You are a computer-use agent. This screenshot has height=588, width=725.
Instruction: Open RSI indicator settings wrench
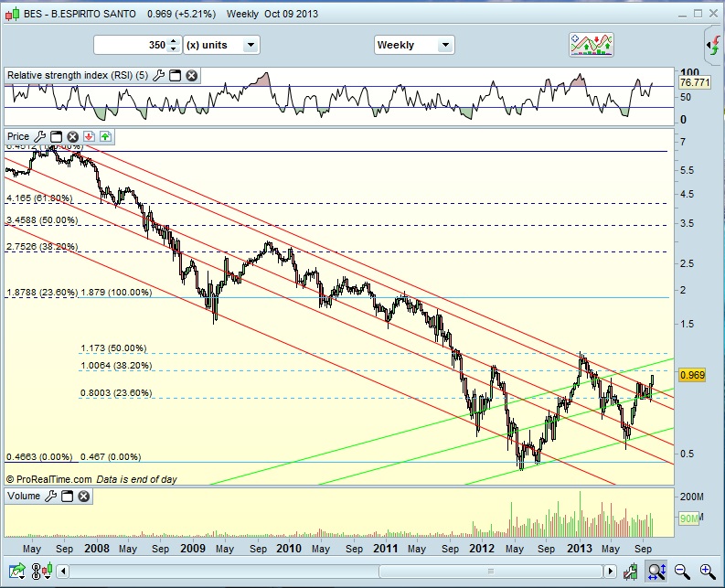[158, 75]
